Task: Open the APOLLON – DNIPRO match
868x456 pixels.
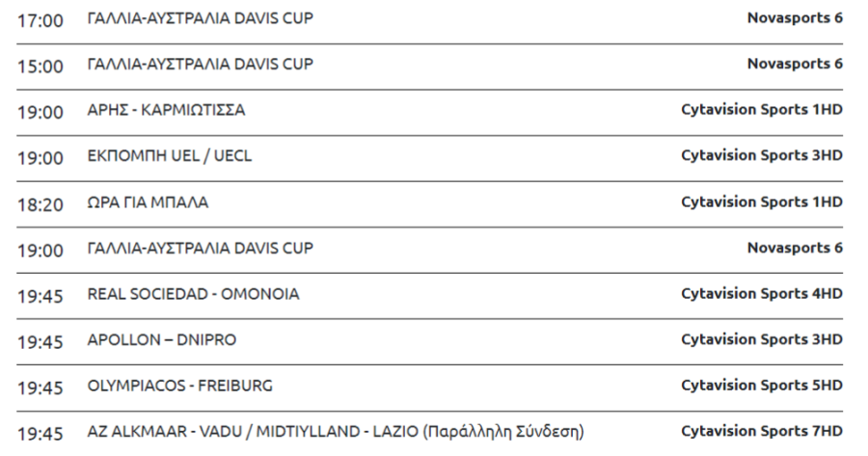Action: coord(162,339)
